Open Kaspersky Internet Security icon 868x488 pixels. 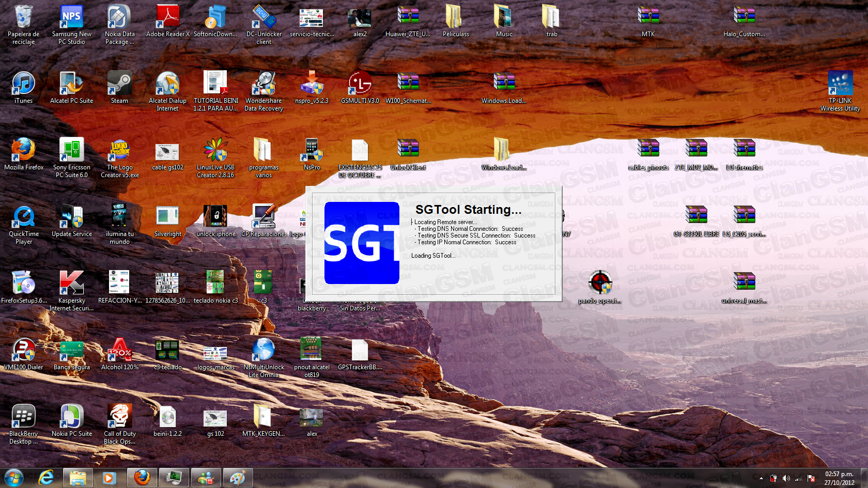point(71,285)
